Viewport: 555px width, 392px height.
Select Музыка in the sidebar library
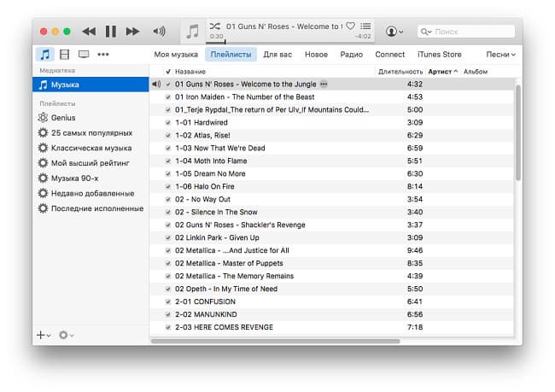tap(91, 85)
